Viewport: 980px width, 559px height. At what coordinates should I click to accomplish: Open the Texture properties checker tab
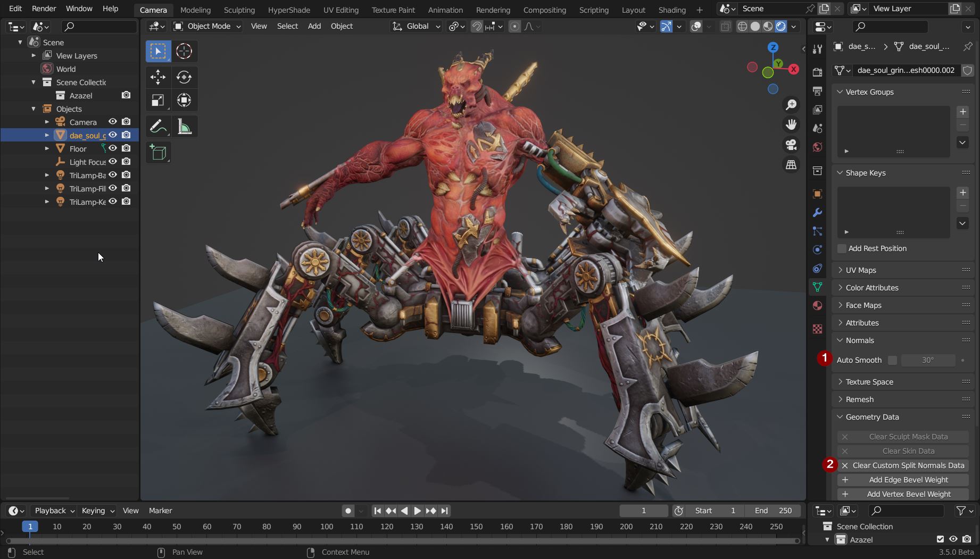[818, 329]
